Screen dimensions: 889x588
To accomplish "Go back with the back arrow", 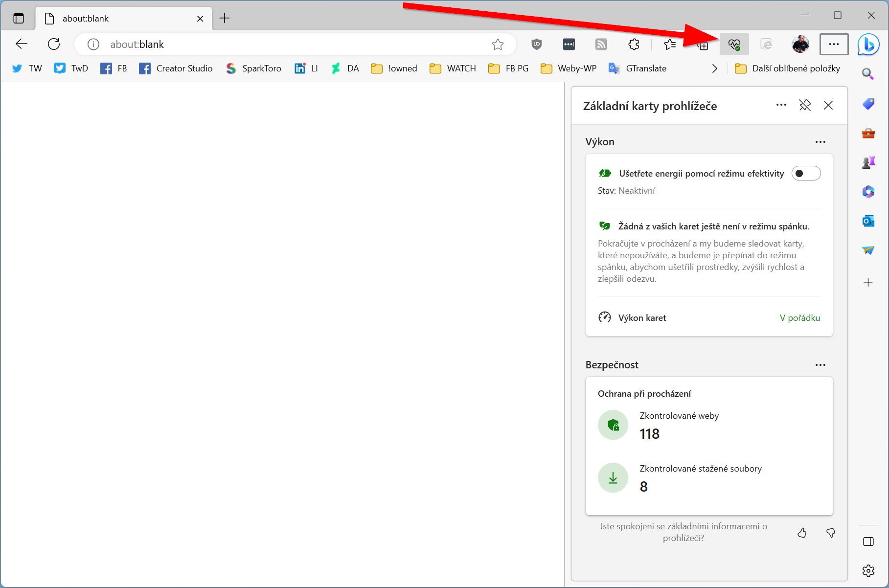I will 22,44.
